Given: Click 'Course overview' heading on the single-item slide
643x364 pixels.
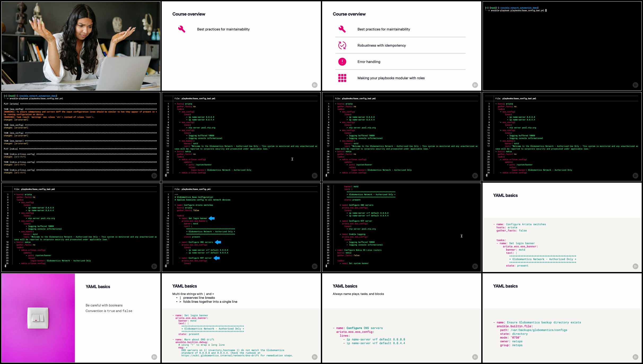Looking at the screenshot, I should coord(189,14).
